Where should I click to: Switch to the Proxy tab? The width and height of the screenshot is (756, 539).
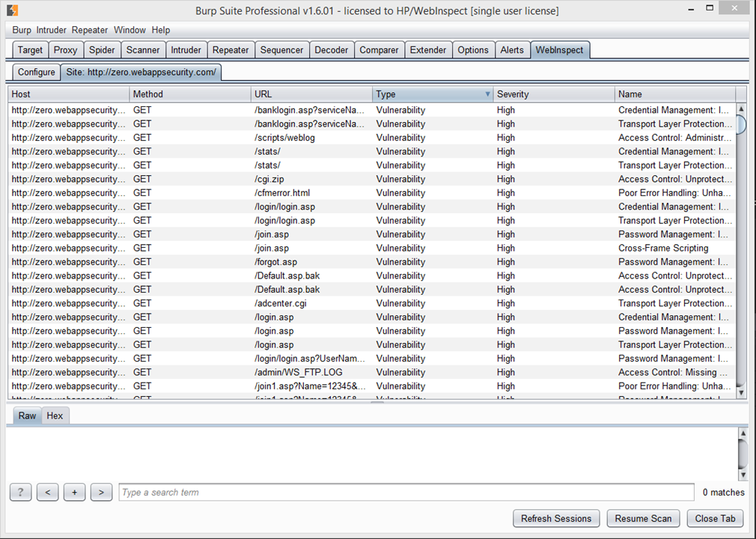[66, 50]
